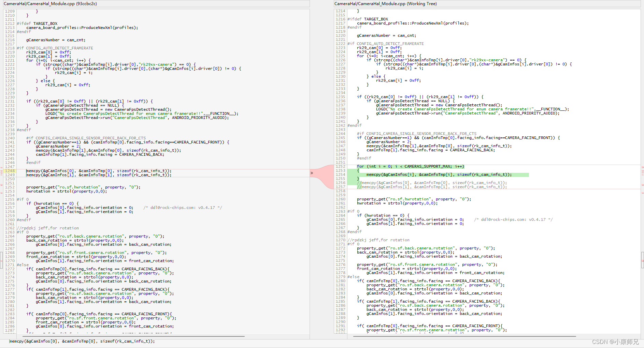Click left pane ProduceNewXml(profiles) line
Image resolution: width=644 pixels, height=348 pixels.
(82, 28)
